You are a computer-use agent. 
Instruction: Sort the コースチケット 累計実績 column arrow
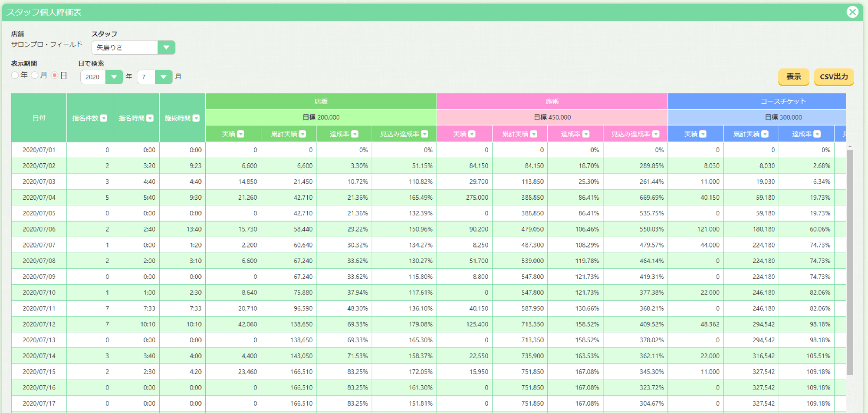click(x=765, y=134)
